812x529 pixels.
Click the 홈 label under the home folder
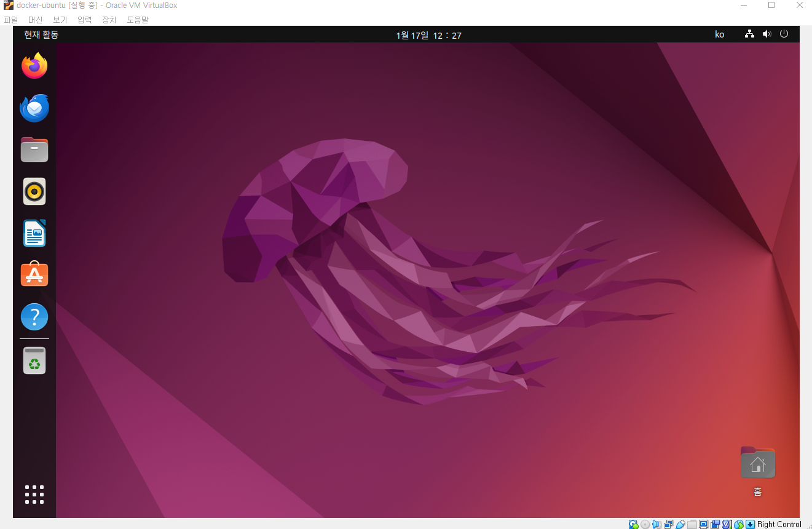point(758,491)
